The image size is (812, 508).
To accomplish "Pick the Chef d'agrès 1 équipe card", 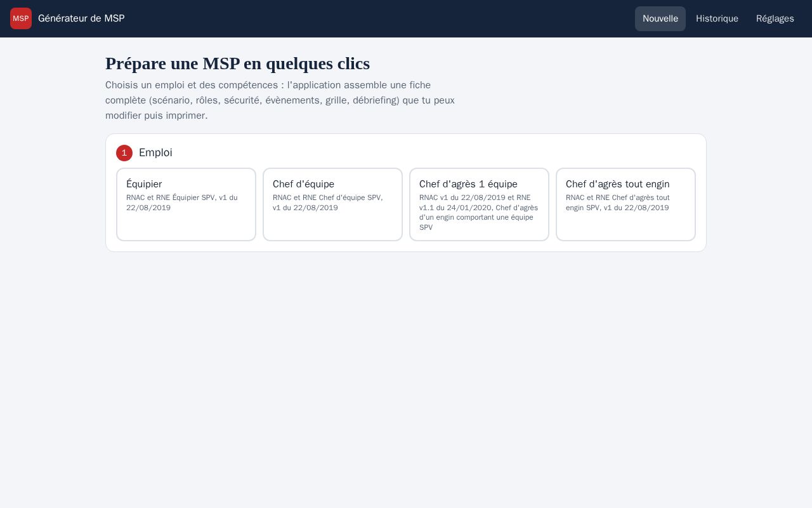I will pyautogui.click(x=479, y=204).
